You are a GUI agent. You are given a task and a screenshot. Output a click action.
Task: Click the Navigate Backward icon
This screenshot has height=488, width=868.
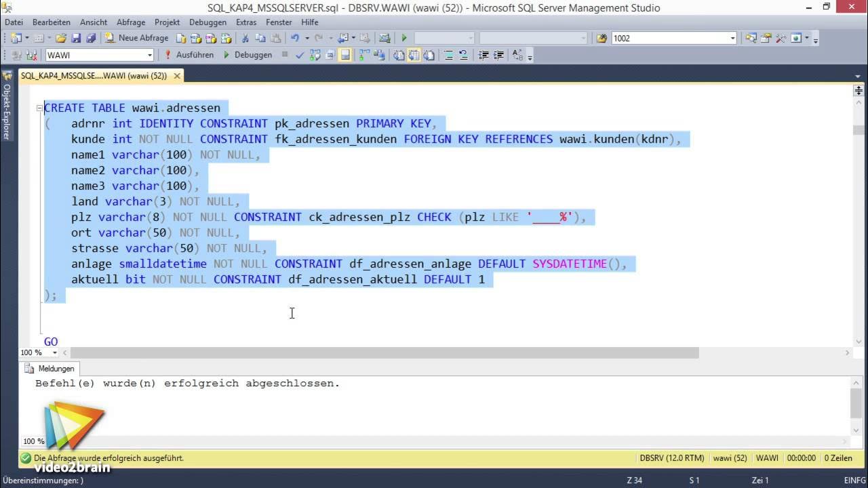pos(344,38)
